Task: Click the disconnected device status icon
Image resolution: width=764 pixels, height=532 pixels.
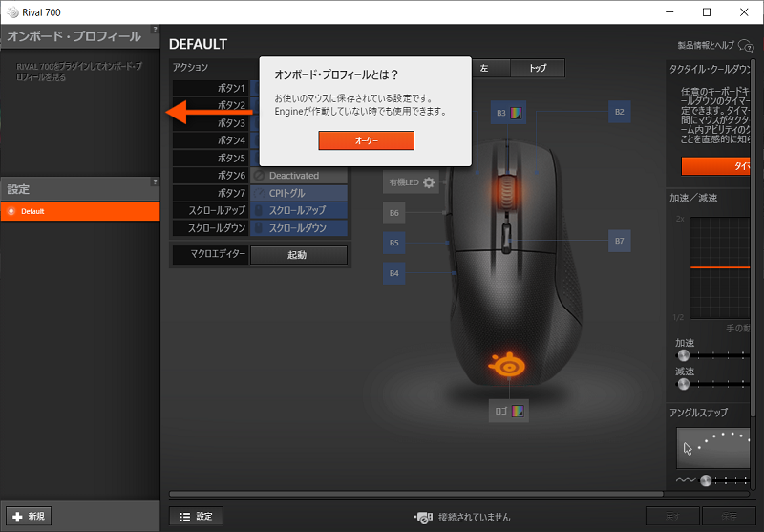Action: [423, 518]
